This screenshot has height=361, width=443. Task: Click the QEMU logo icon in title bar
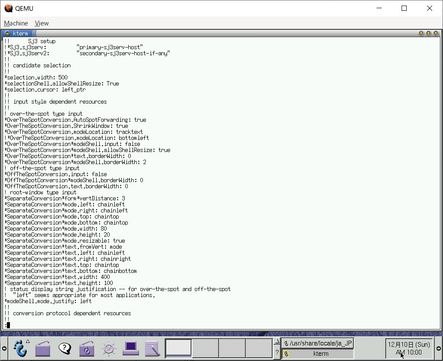[8, 8]
